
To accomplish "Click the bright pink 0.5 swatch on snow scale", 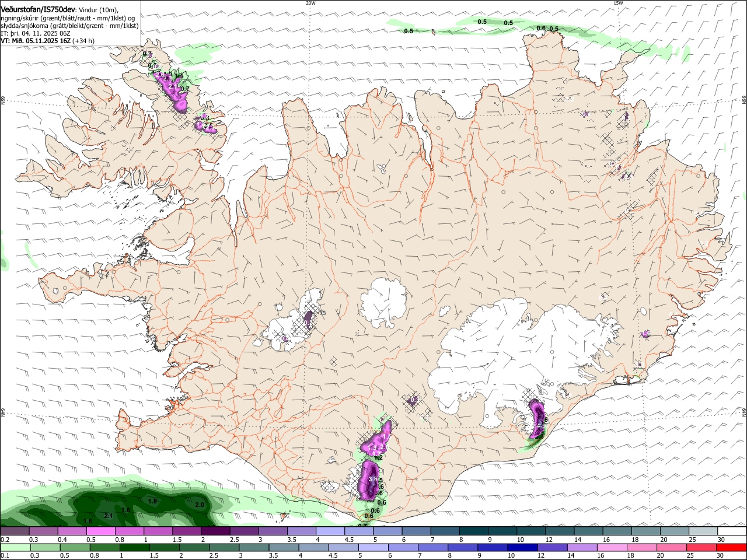I will [x=100, y=531].
